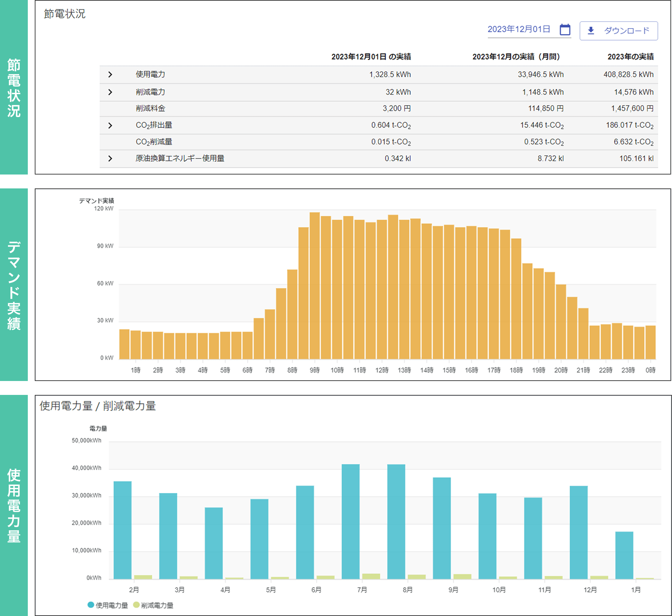The image size is (672, 616).
Task: Click the ダウンロード download button
Action: click(618, 31)
